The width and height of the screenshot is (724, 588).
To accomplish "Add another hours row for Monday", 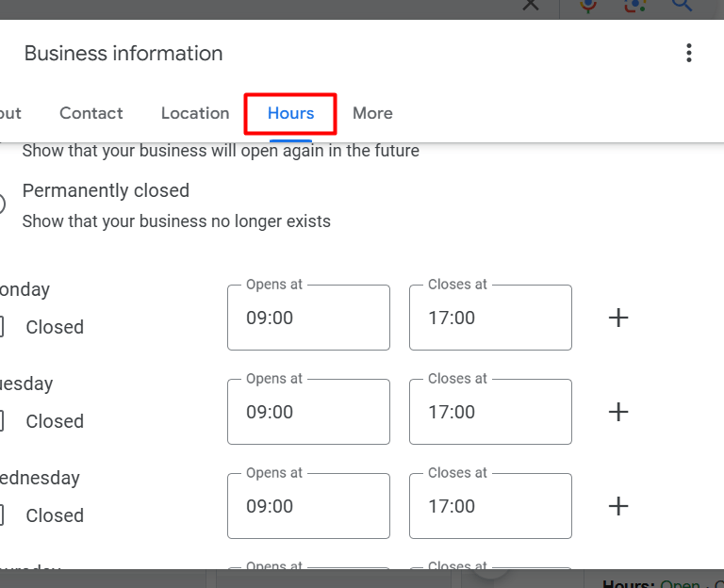I will (x=618, y=318).
